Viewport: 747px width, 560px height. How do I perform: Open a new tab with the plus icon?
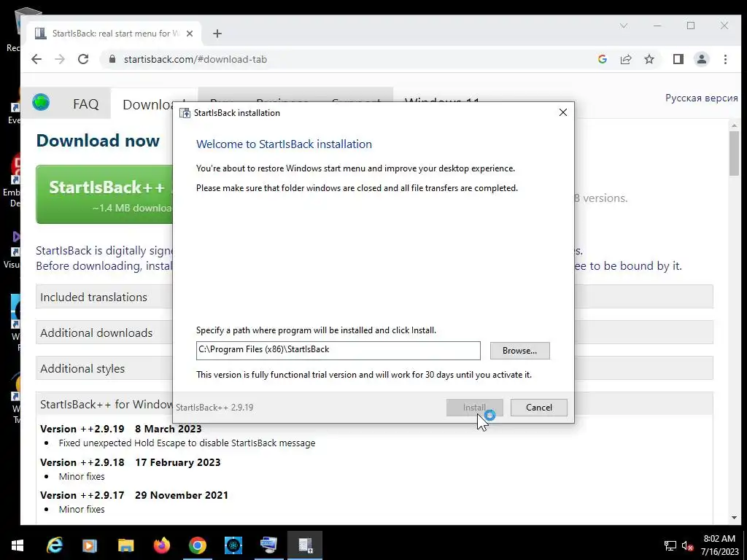click(x=217, y=34)
